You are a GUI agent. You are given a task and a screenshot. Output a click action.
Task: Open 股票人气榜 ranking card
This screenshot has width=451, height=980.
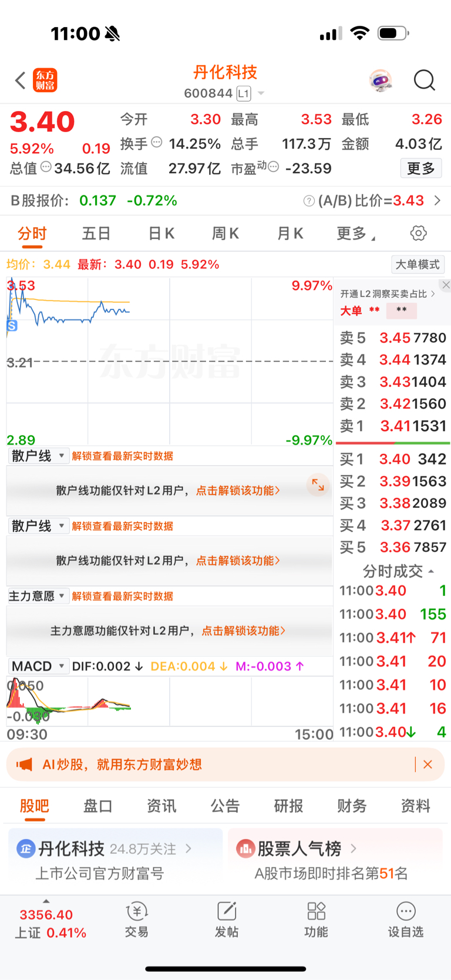click(x=335, y=861)
